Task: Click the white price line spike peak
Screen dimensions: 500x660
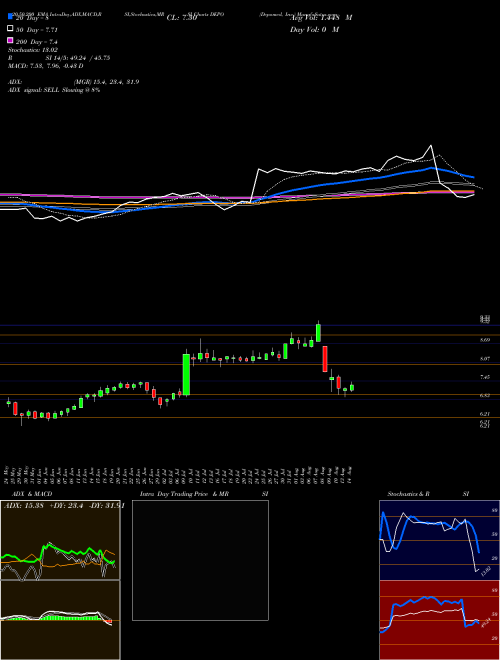Action: tap(431, 146)
